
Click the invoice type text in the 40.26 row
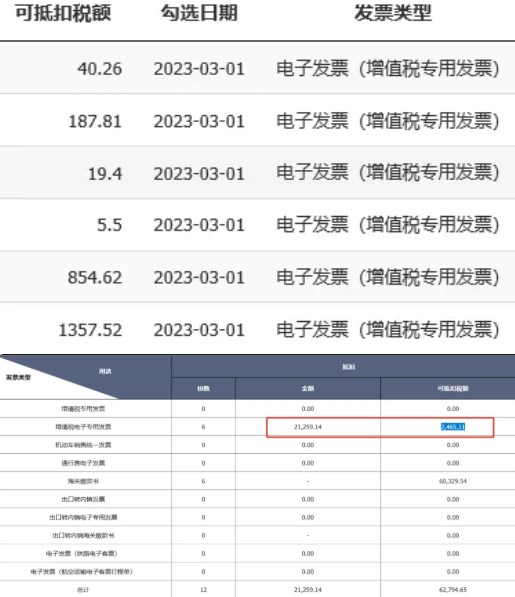click(x=388, y=69)
